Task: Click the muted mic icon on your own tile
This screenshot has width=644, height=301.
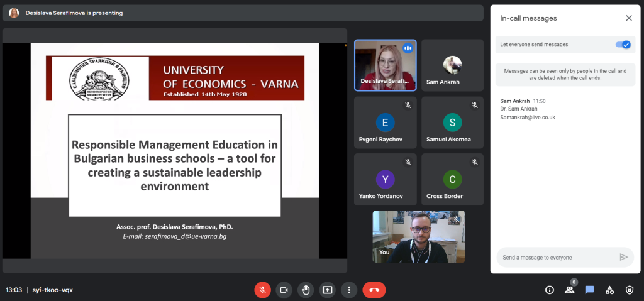Action: (457, 220)
